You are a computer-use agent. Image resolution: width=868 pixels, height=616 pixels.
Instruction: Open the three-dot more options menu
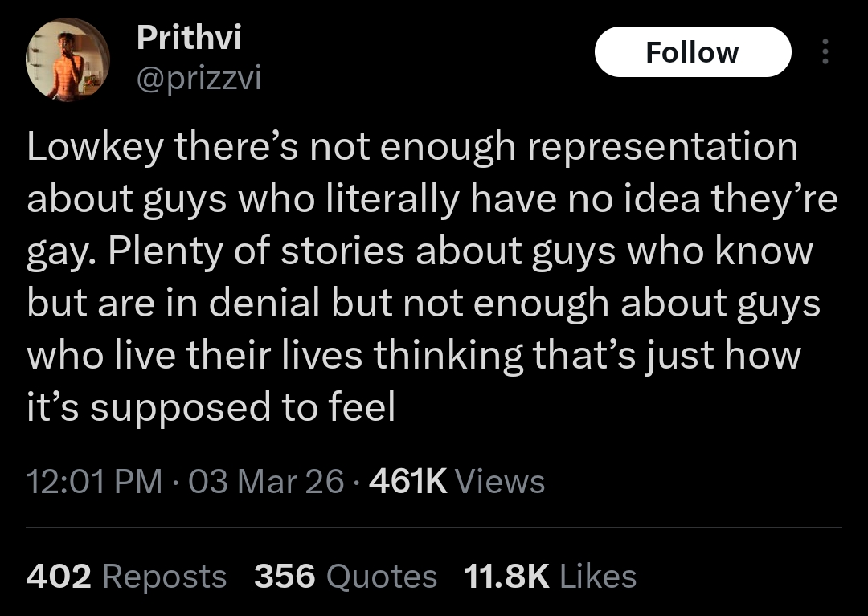click(x=825, y=52)
